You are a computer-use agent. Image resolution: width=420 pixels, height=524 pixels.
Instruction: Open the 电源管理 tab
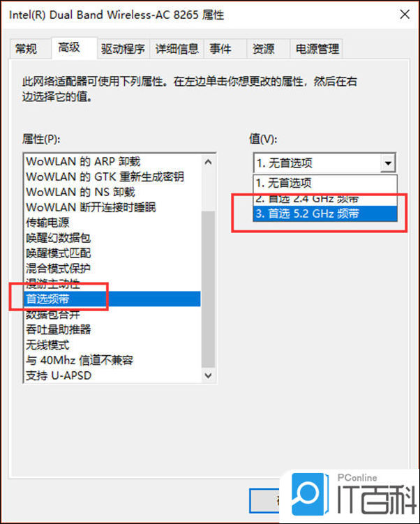(x=317, y=49)
